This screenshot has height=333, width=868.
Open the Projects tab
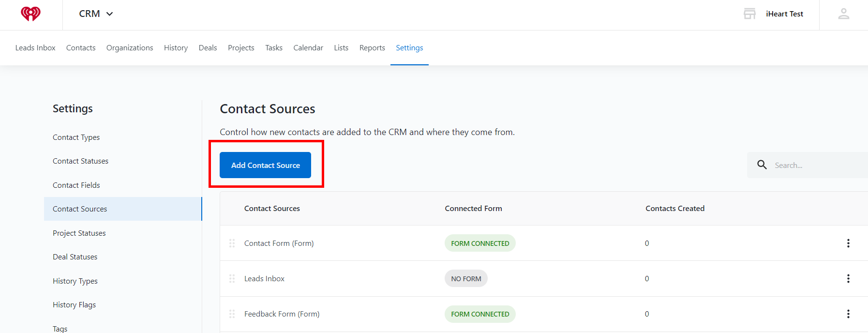241,48
